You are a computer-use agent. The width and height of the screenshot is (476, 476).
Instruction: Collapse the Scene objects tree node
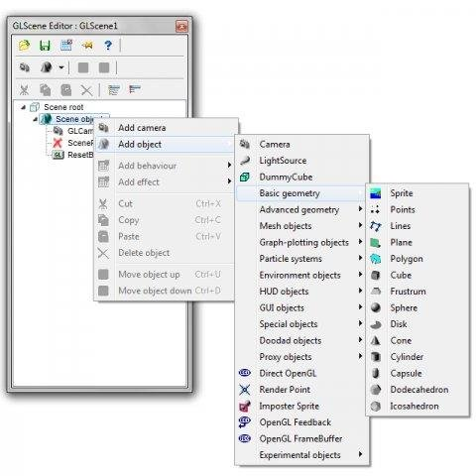click(x=35, y=119)
